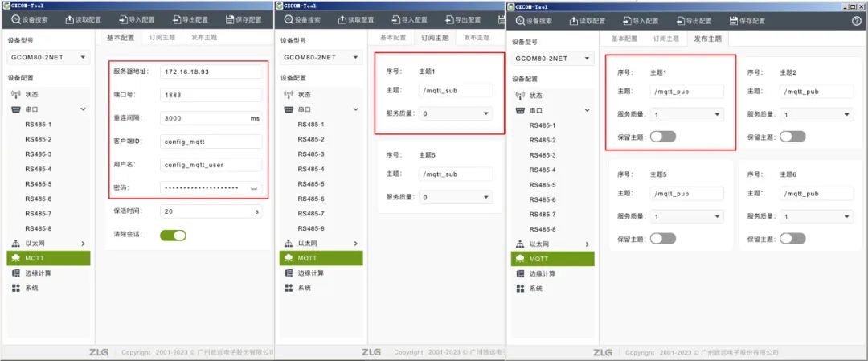Click 导入配置 in the 基本配置 window toolbar
The image size is (868, 361).
click(x=137, y=19)
